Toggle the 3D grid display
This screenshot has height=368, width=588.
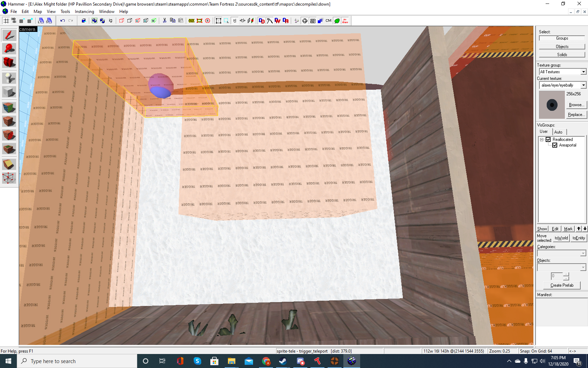coord(14,21)
